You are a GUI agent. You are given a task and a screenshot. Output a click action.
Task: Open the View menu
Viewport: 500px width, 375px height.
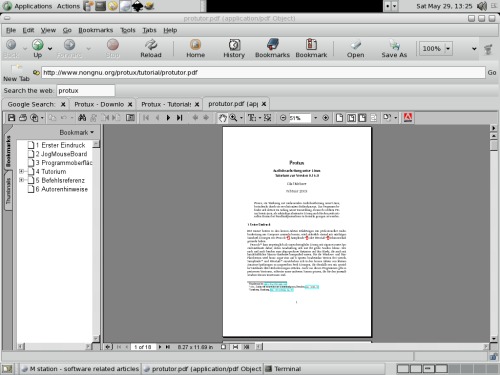click(x=48, y=30)
